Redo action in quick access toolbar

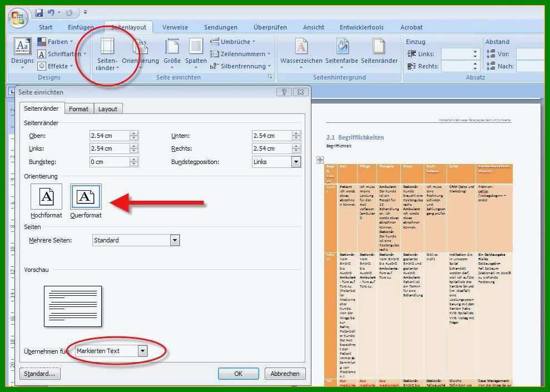click(69, 13)
